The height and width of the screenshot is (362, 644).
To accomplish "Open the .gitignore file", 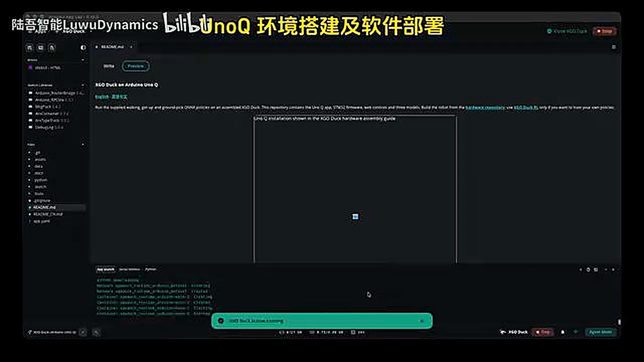I will coord(40,201).
